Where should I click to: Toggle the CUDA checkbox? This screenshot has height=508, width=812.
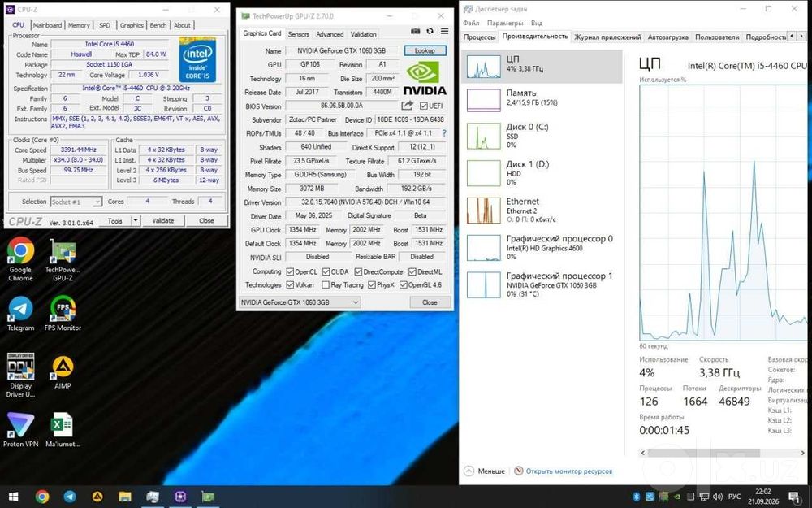[x=326, y=271]
